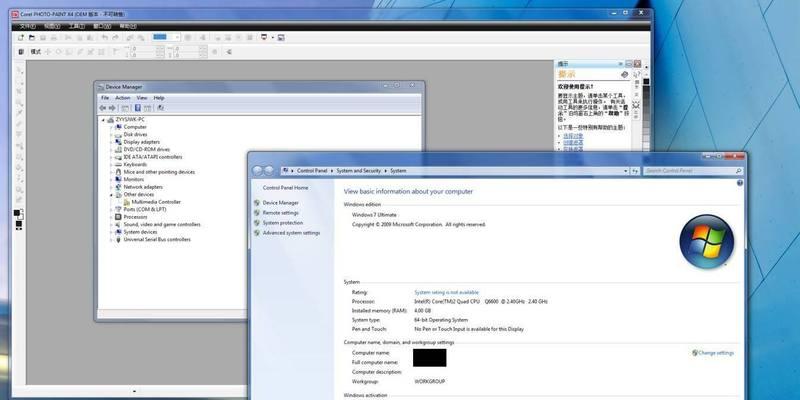Click the icon left of 模式 on property bar
Screen dimensions: 800x400
click(x=21, y=52)
